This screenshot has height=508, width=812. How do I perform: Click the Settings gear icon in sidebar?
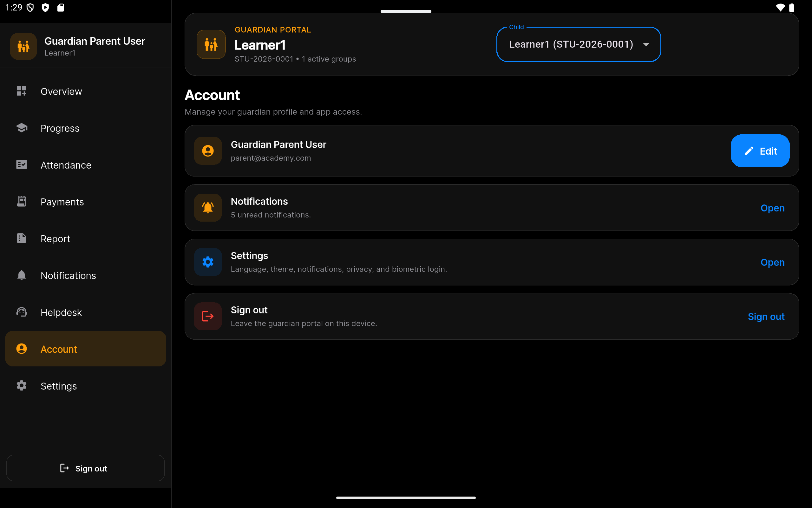click(x=22, y=386)
